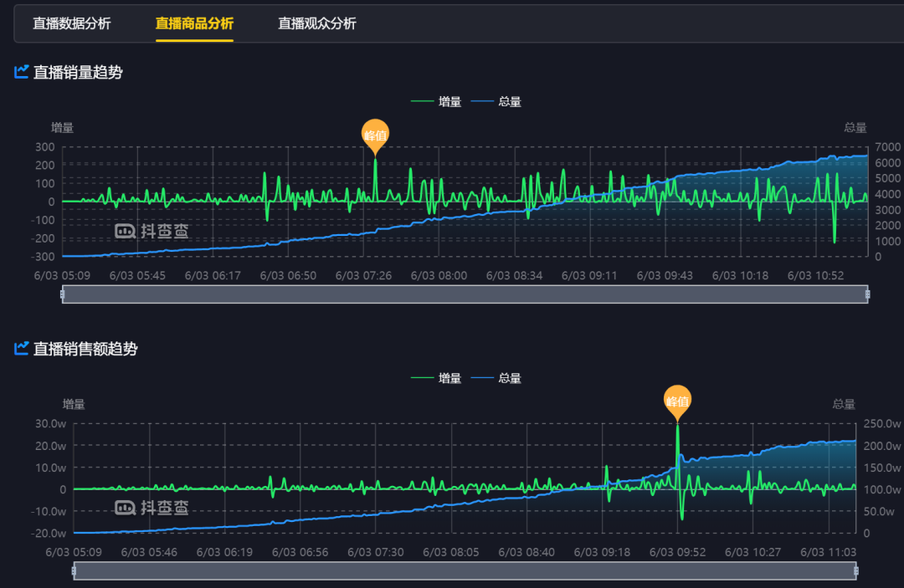The height and width of the screenshot is (588, 904).
Task: Click the 抖查查 watermark in the 直播销量趋势 chart
Action: [x=152, y=232]
